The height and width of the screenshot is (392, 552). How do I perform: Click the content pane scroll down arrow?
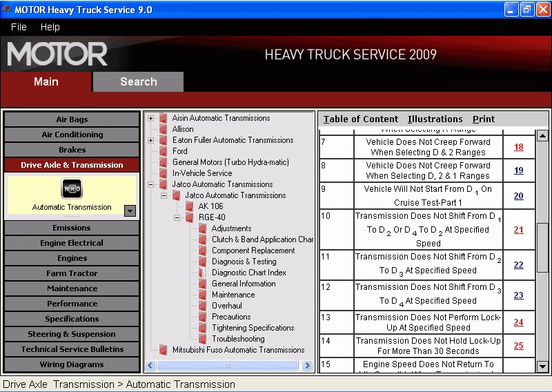pyautogui.click(x=542, y=366)
